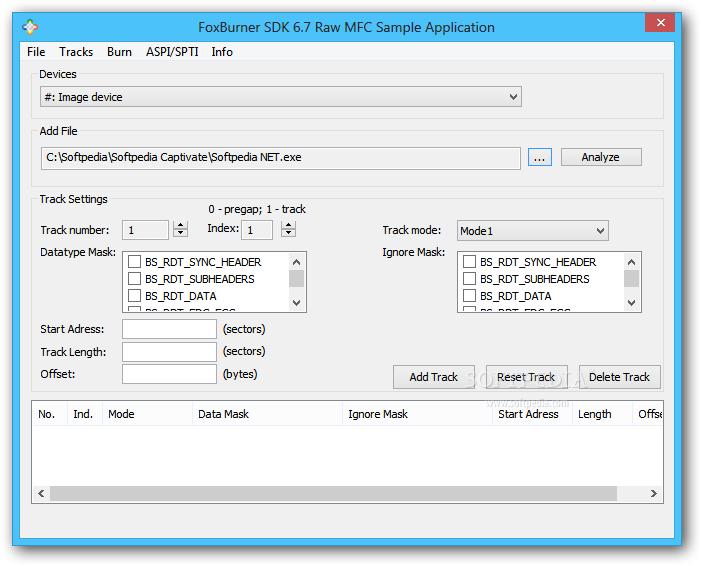The width and height of the screenshot is (702, 566).
Task: Click the Offset input field
Action: [x=169, y=374]
